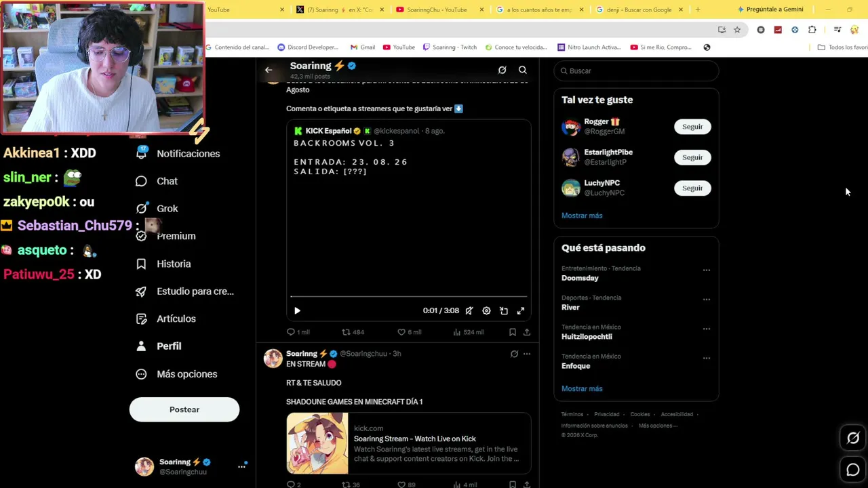
Task: Open Más opciones in the footer links
Action: click(x=658, y=426)
